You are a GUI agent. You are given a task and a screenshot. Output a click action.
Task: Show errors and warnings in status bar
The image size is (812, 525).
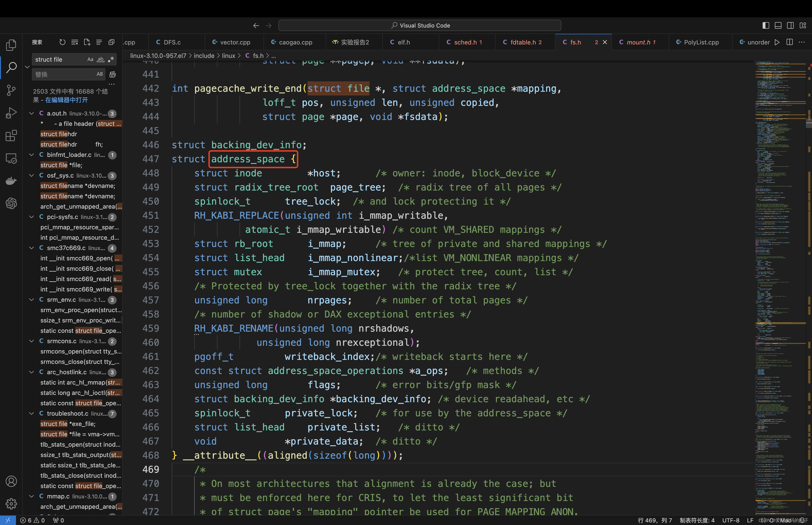click(32, 520)
